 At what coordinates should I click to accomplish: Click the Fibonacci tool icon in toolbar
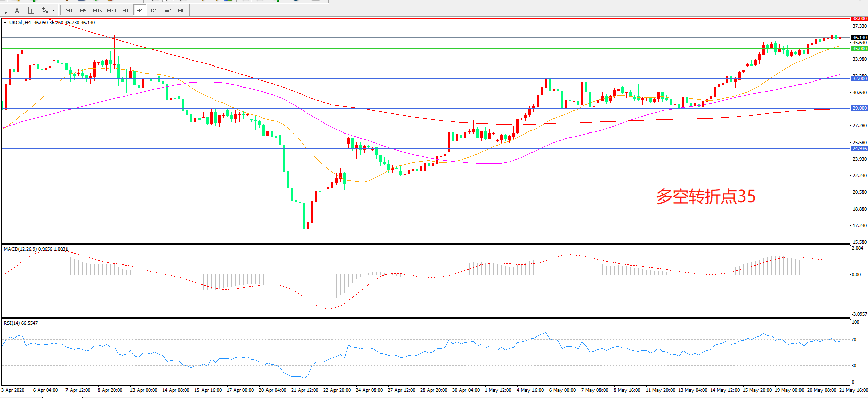(x=4, y=10)
